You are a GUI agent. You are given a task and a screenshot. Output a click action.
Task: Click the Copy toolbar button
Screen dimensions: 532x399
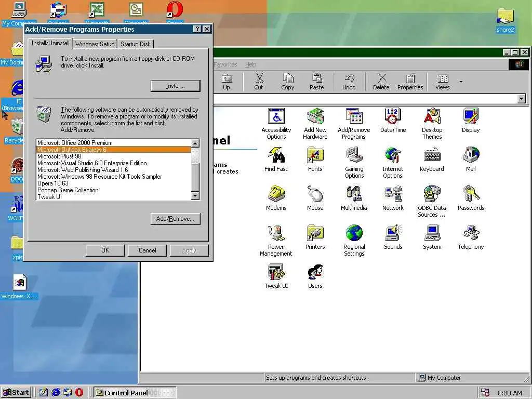point(287,82)
